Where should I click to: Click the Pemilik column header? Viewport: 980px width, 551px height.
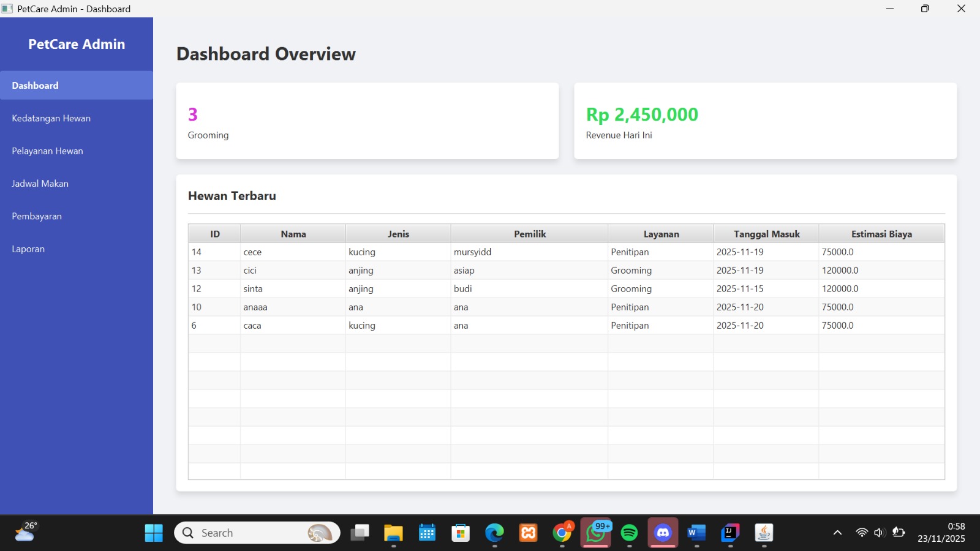click(x=530, y=234)
